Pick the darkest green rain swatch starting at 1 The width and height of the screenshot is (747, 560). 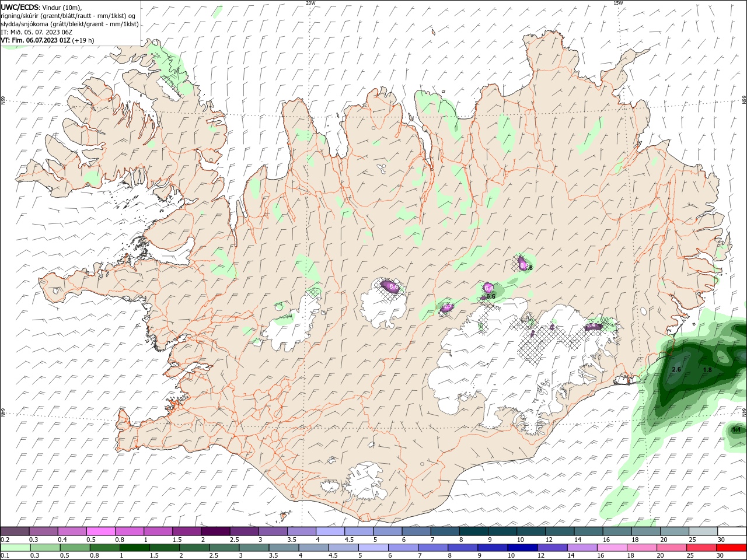(134, 548)
